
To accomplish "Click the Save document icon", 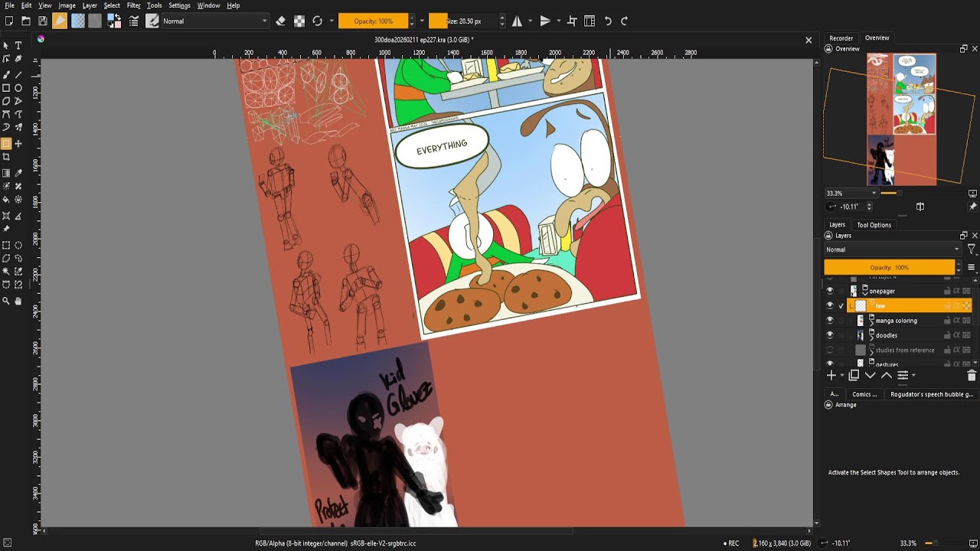I will tap(43, 21).
